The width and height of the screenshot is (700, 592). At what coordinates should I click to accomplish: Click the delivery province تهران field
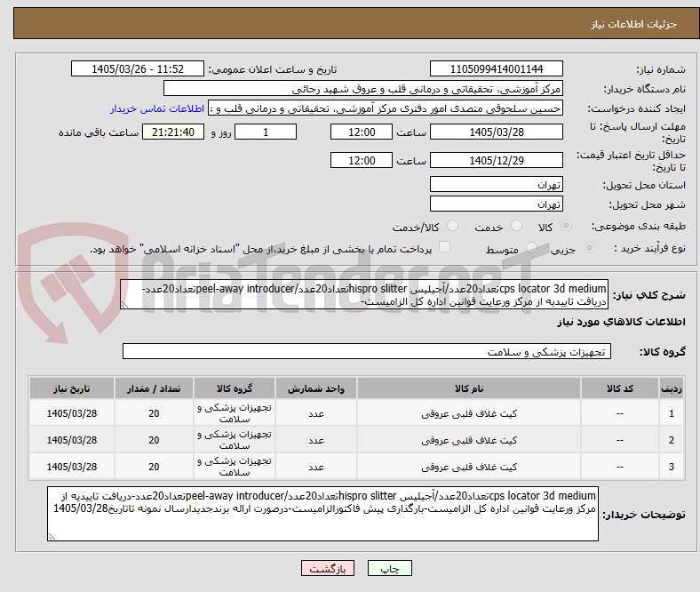pyautogui.click(x=496, y=184)
